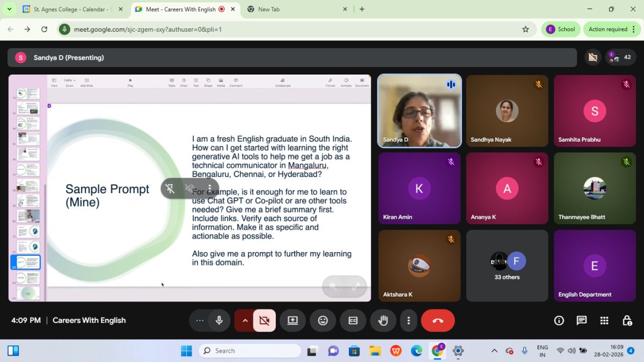Open host controls lock icon
644x362 pixels.
tap(627, 321)
